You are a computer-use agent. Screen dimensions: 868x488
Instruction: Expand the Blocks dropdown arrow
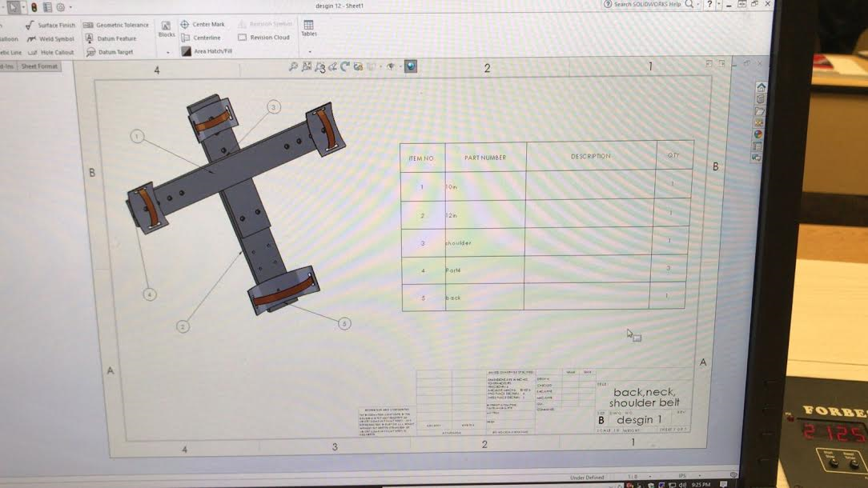(x=168, y=52)
